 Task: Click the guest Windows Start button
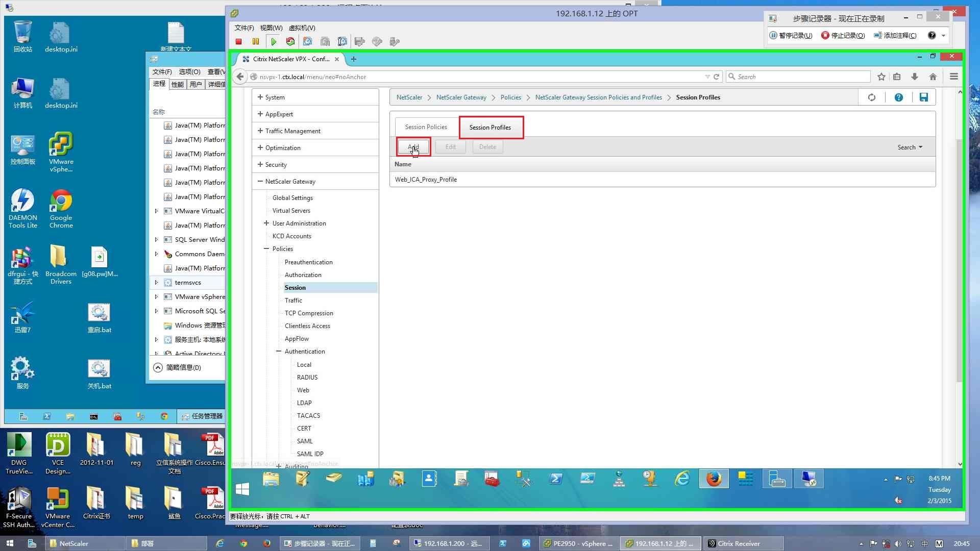pos(242,489)
